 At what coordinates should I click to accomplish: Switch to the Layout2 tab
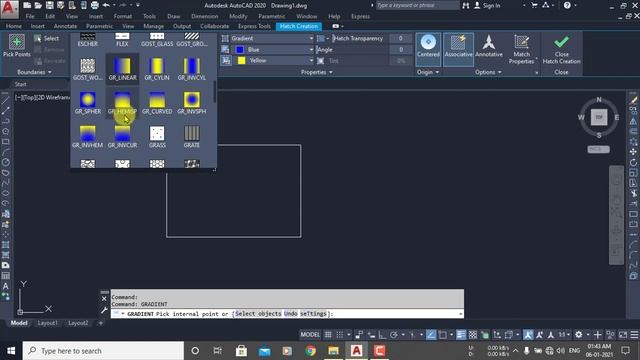[78, 323]
